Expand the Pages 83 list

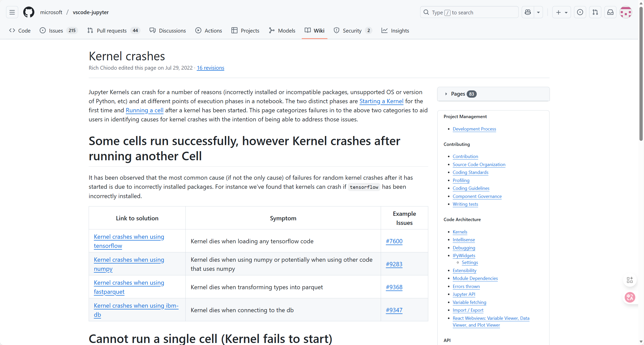pyautogui.click(x=458, y=94)
